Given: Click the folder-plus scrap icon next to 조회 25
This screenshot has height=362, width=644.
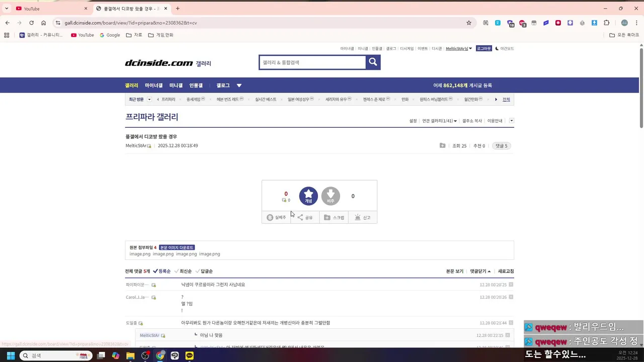Looking at the screenshot, I should [442, 146].
